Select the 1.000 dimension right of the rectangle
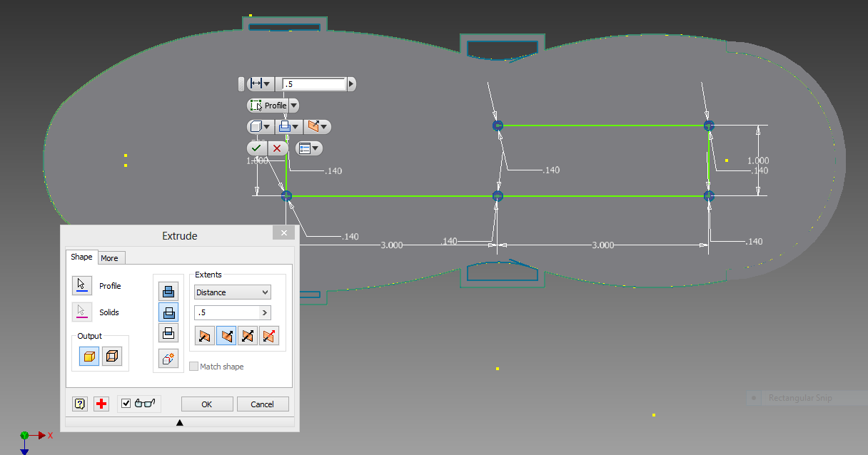868x455 pixels. (x=758, y=161)
